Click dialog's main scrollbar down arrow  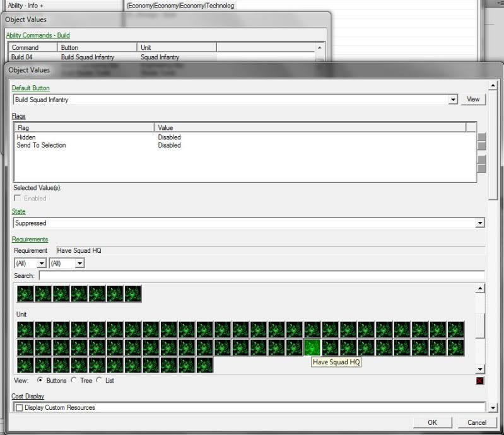coord(493,408)
